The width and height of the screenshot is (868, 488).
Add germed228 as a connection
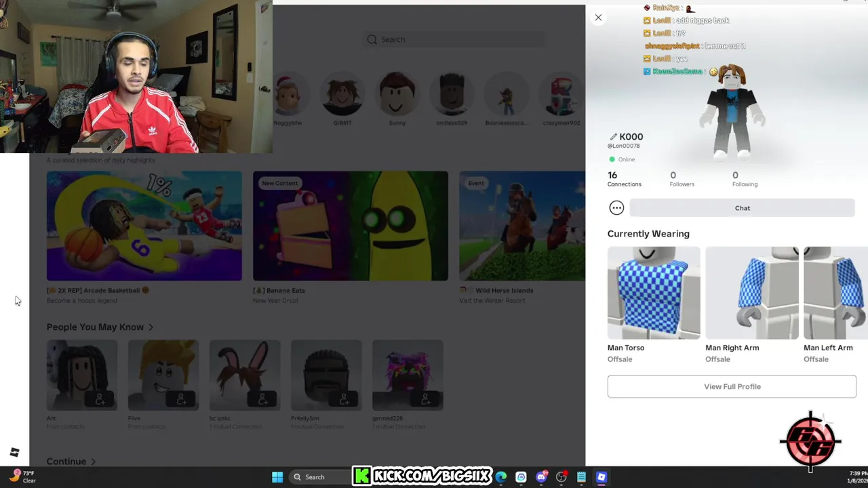(426, 400)
